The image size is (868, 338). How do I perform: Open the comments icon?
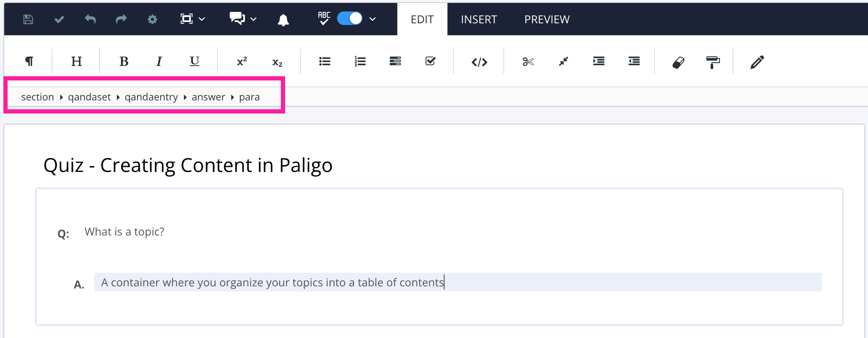coord(237,18)
